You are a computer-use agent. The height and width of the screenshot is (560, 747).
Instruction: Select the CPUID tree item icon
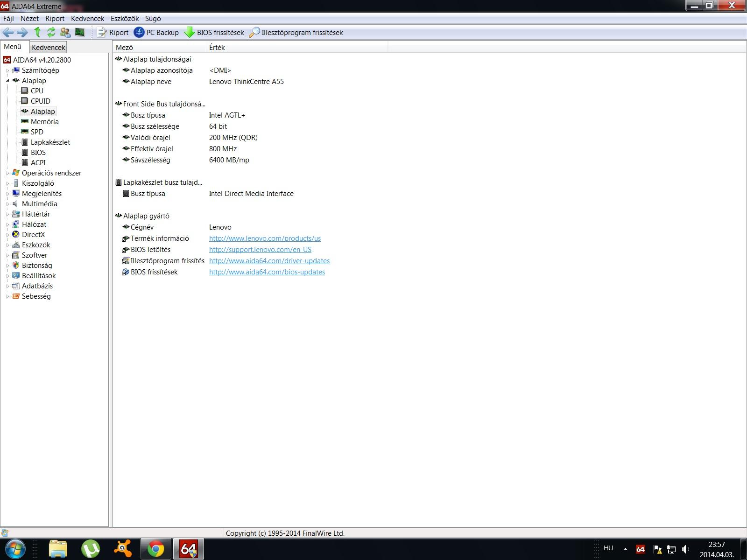click(25, 101)
